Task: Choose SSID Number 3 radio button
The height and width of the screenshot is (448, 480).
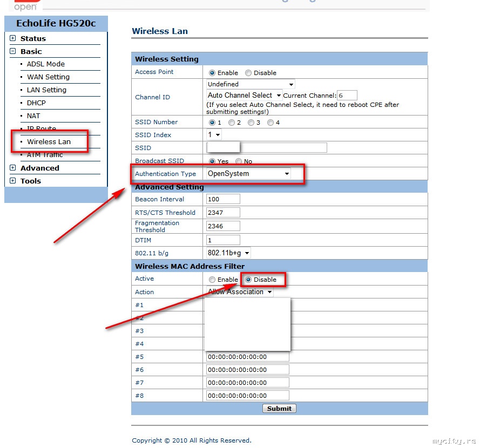Action: [251, 123]
